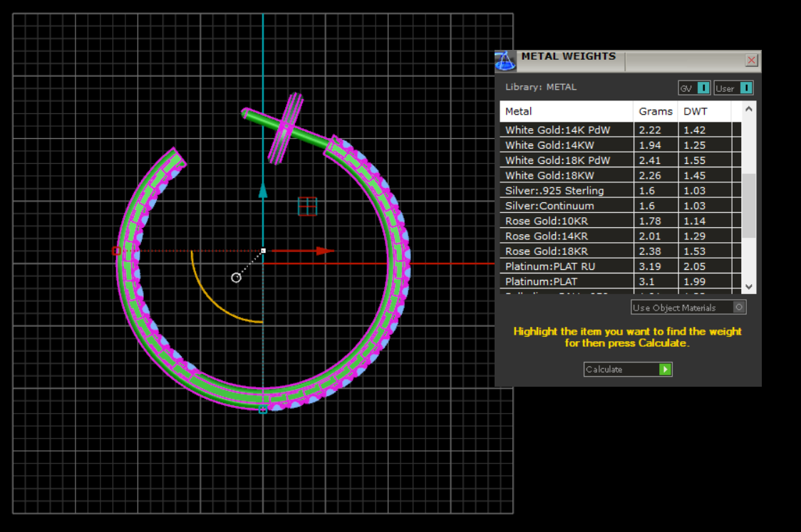
Task: Click the red gumball X-axis arrow
Action: pos(325,251)
